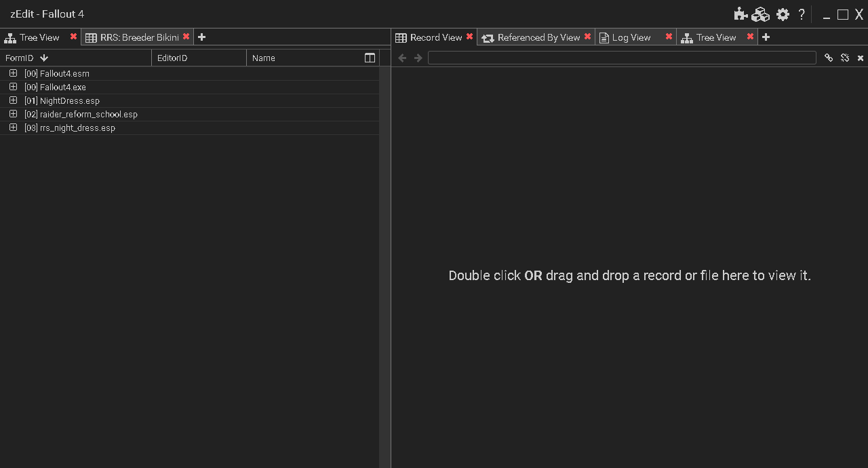Open the extensions puzzle-piece icon
The height and width of the screenshot is (468, 868).
[x=741, y=14]
